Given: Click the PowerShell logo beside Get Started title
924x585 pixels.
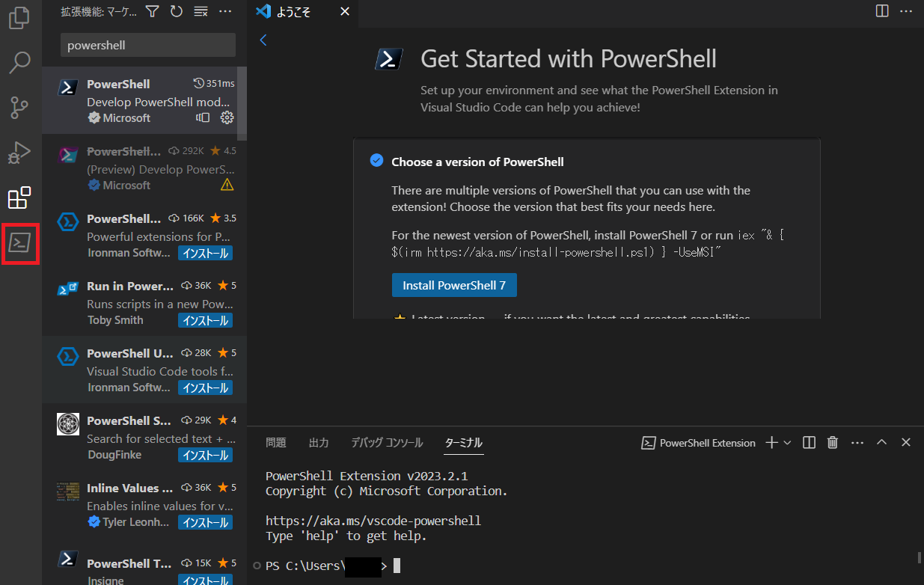Looking at the screenshot, I should point(390,58).
